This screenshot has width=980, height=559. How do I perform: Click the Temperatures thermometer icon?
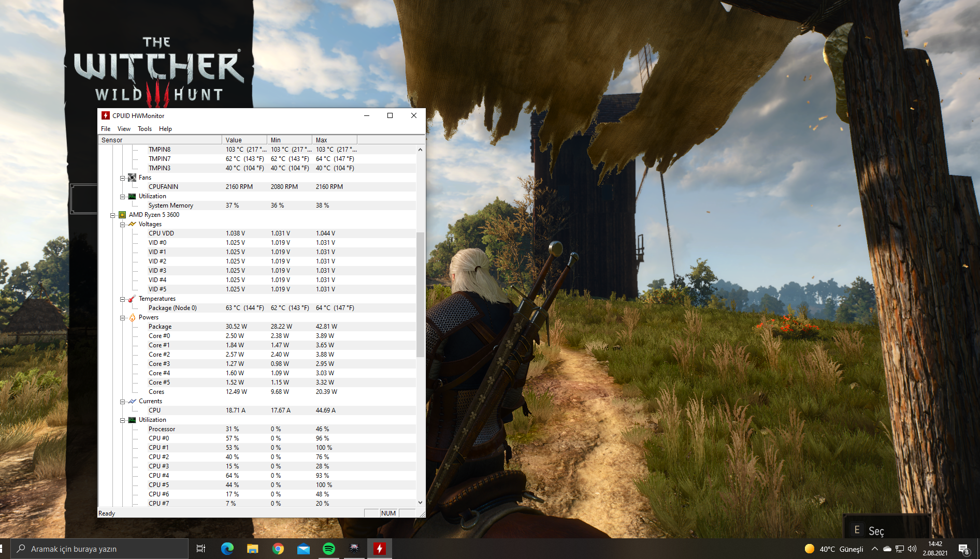tap(132, 299)
